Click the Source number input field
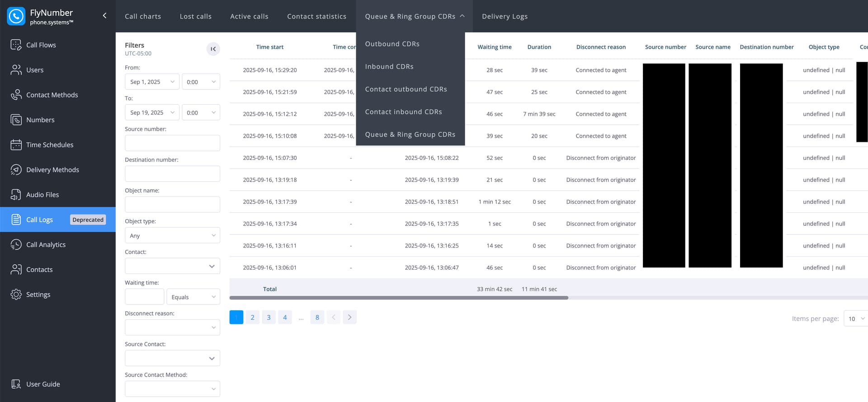868x402 pixels. click(x=172, y=143)
